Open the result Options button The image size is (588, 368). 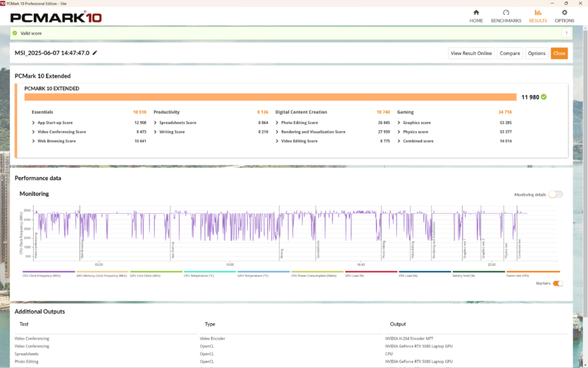537,54
